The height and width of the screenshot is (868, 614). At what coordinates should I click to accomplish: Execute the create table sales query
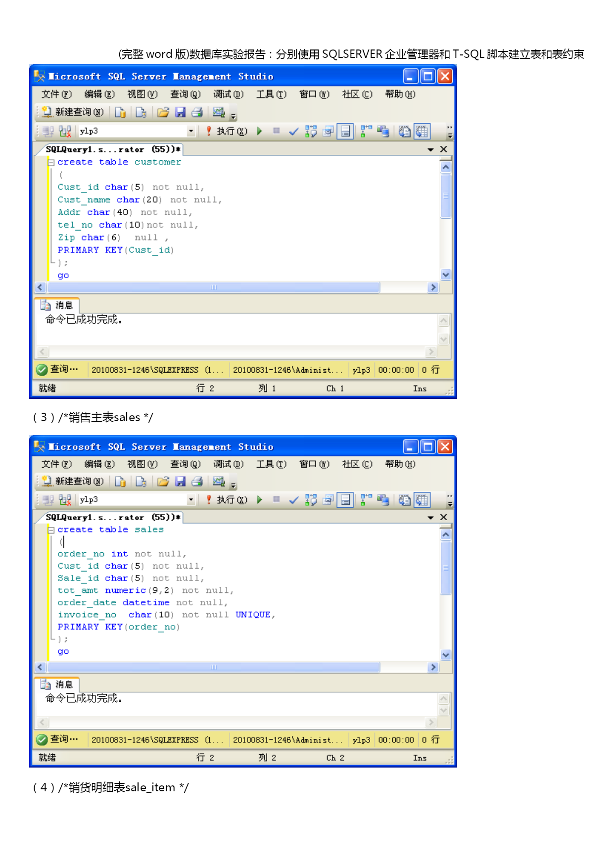(x=227, y=500)
